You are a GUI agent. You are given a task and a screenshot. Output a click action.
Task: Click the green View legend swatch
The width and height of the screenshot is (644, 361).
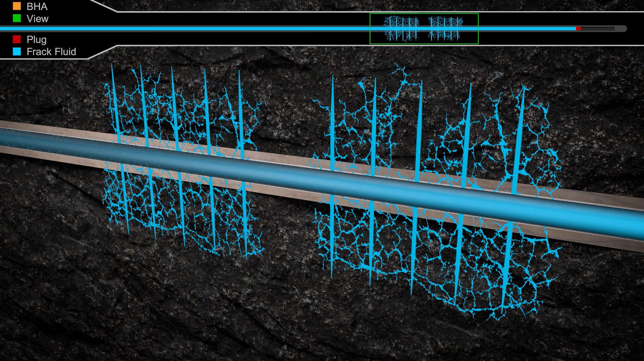(17, 18)
